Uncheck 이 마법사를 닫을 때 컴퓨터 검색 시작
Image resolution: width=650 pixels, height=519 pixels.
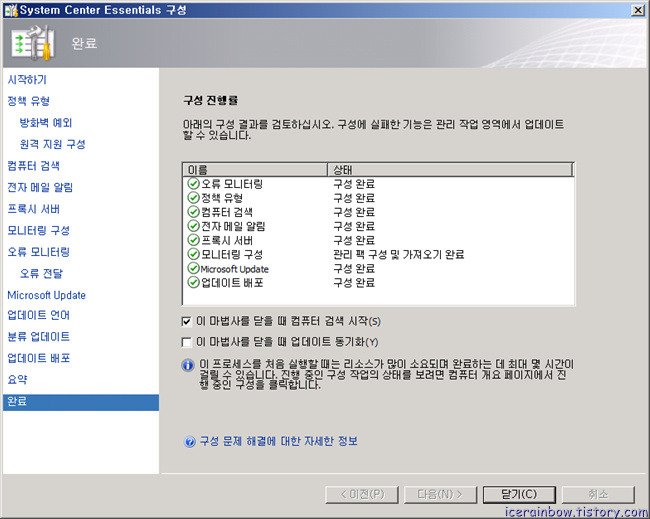(187, 321)
